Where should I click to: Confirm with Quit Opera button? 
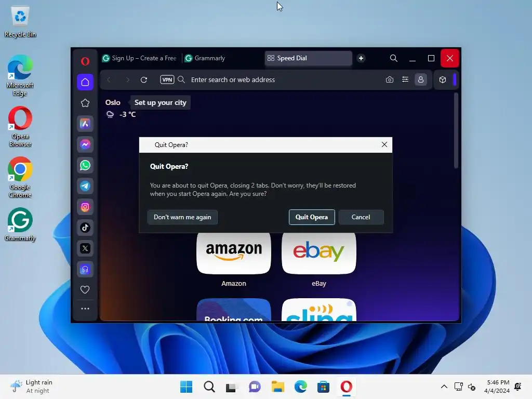pyautogui.click(x=312, y=217)
